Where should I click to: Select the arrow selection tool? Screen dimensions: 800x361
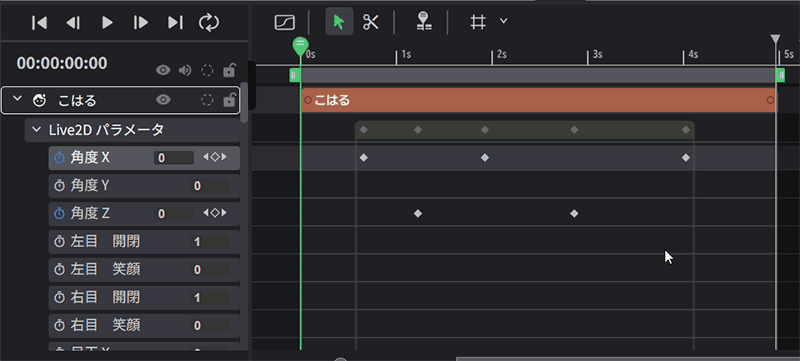339,22
